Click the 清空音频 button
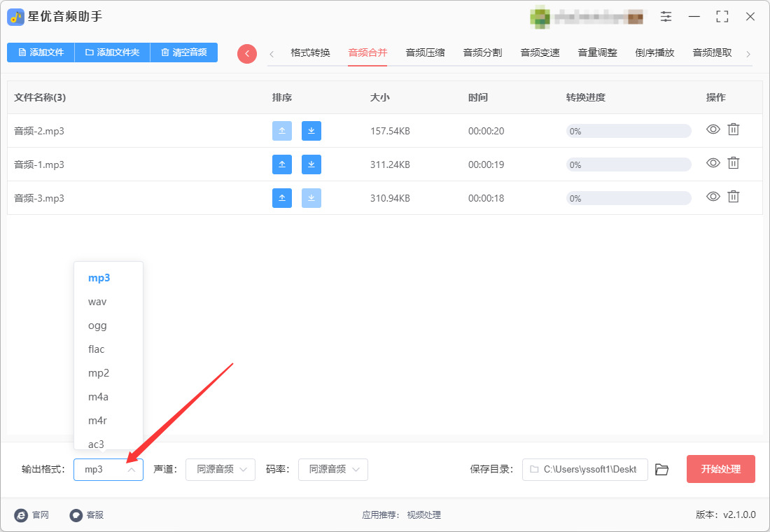 pos(184,52)
